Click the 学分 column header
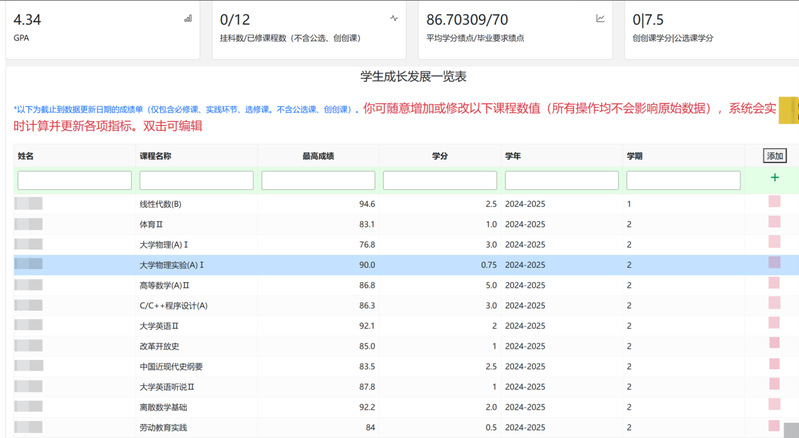 439,156
